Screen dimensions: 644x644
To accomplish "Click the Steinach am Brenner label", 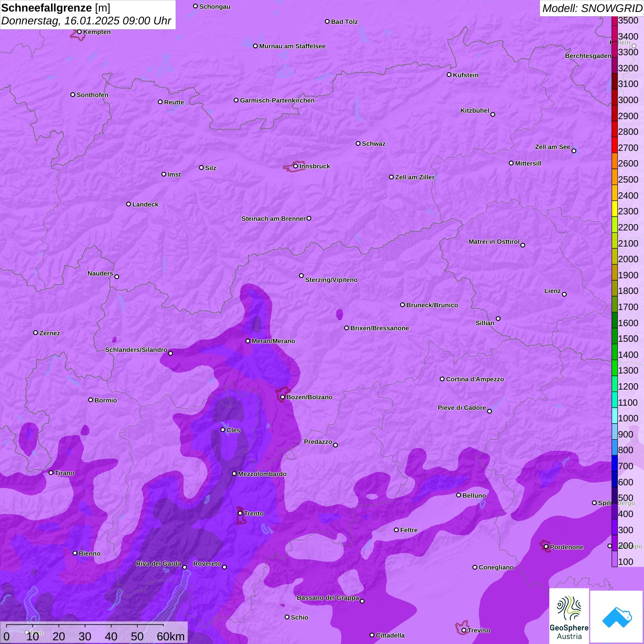I will point(273,218).
